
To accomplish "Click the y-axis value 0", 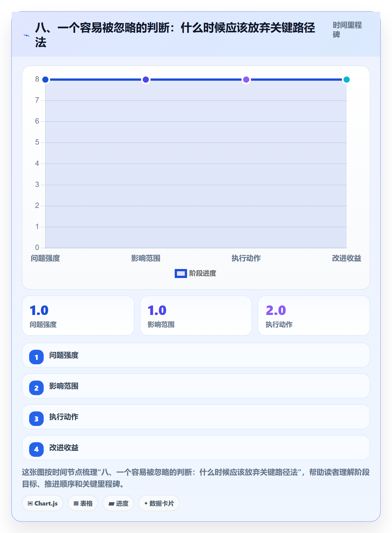I will (x=37, y=247).
